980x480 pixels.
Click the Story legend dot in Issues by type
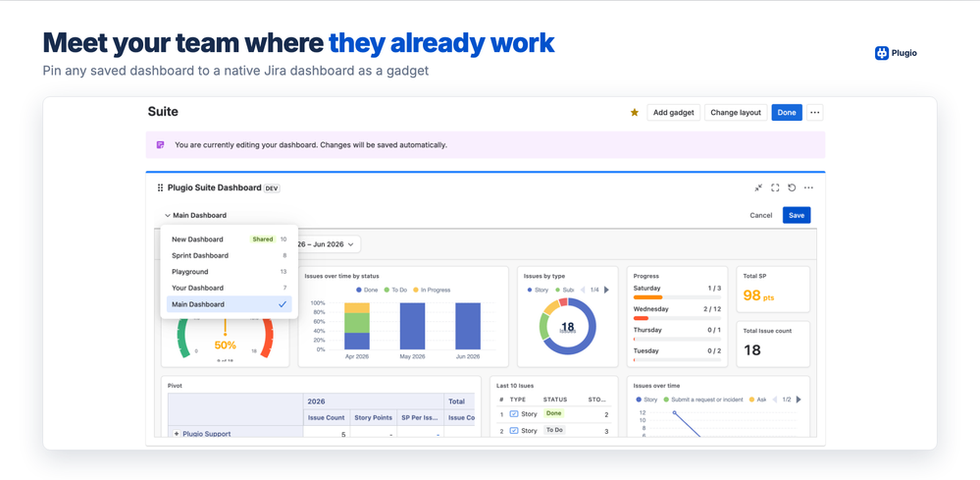530,290
